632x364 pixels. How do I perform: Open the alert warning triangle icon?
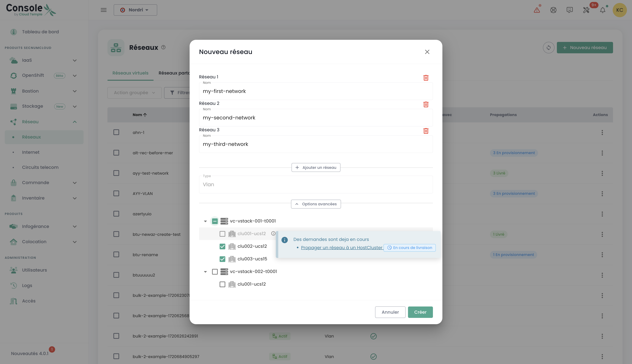pyautogui.click(x=537, y=10)
